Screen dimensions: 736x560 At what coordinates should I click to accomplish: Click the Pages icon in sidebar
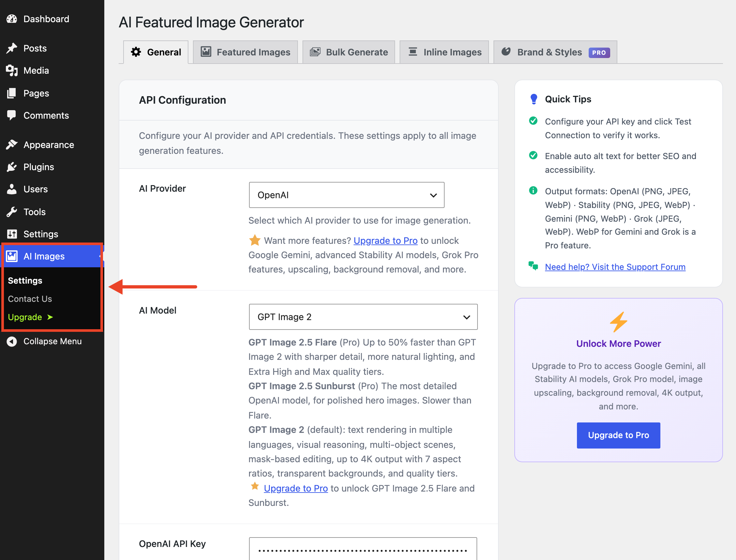[12, 93]
